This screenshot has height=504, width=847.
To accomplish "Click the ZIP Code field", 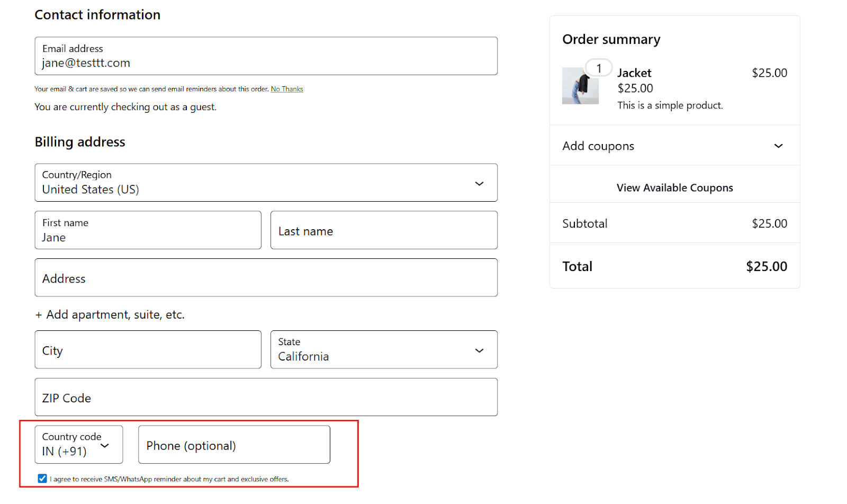I will (x=266, y=397).
